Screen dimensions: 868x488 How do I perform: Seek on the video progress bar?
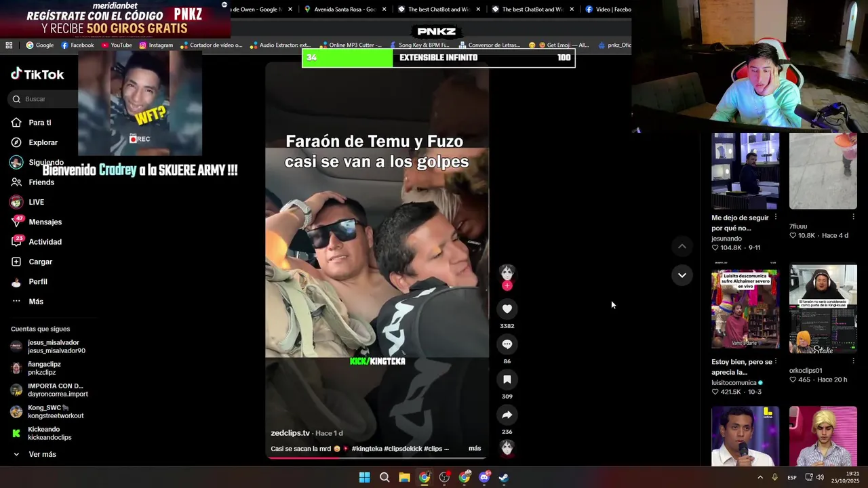click(x=376, y=458)
